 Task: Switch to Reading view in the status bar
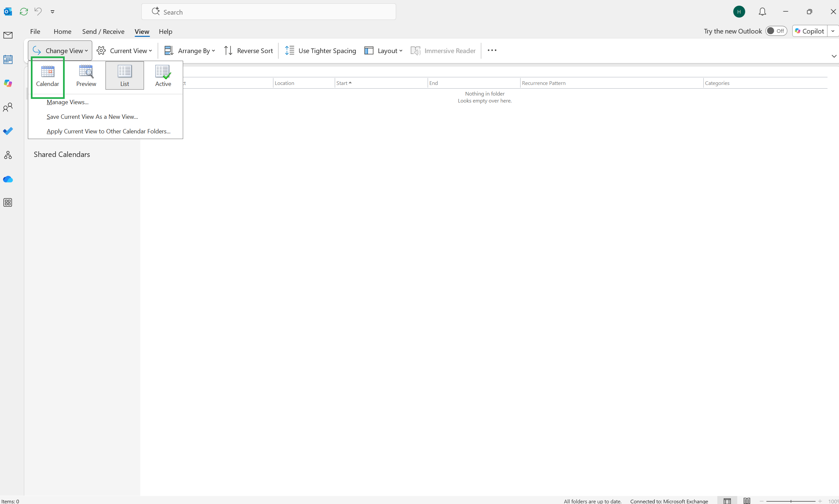click(x=747, y=501)
